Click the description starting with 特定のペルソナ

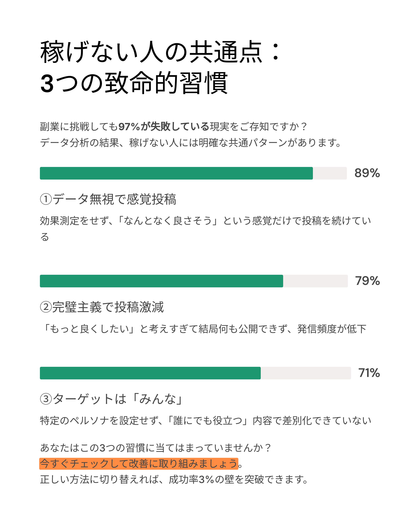tap(205, 421)
